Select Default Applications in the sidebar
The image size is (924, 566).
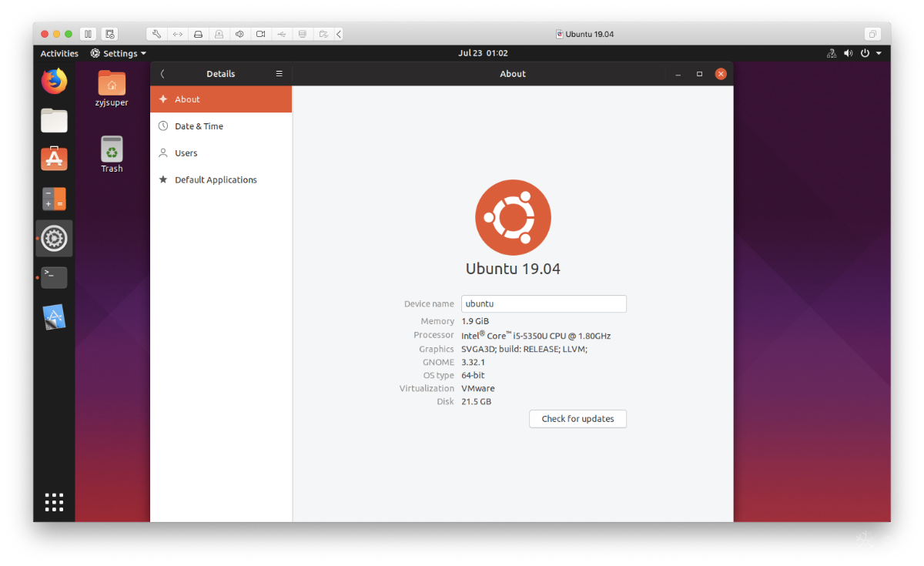221,180
